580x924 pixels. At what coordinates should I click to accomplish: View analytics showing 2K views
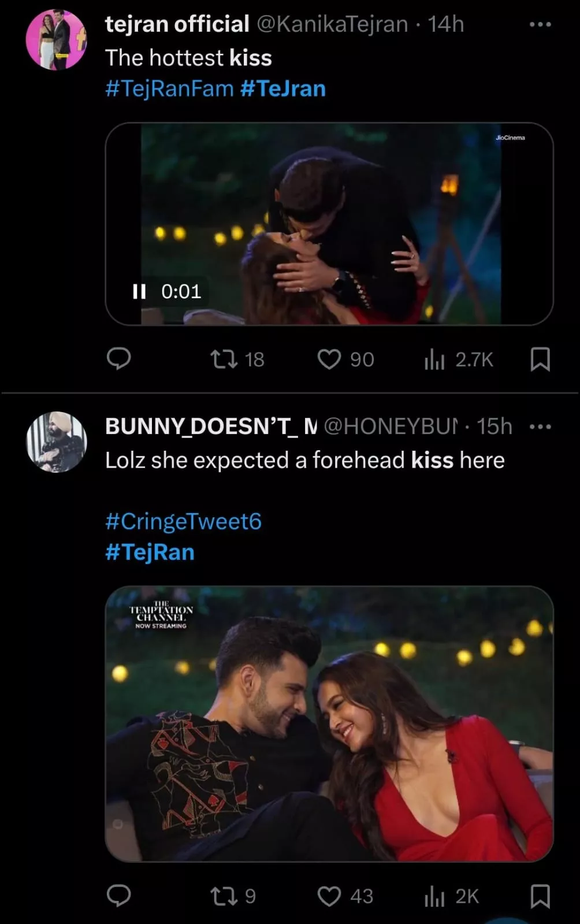pyautogui.click(x=434, y=896)
